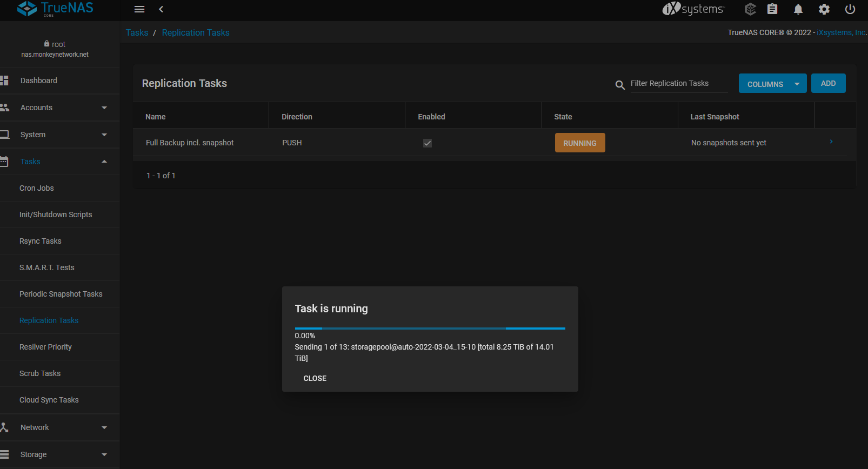Screen dimensions: 868x469
Task: Click the PUSH direction cell
Action: coord(292,143)
